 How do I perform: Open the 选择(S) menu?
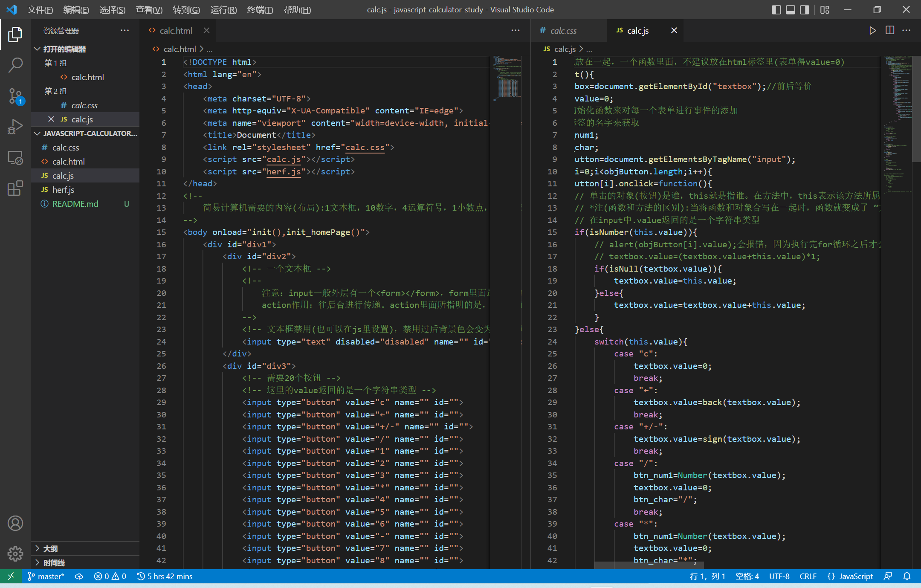(x=112, y=10)
